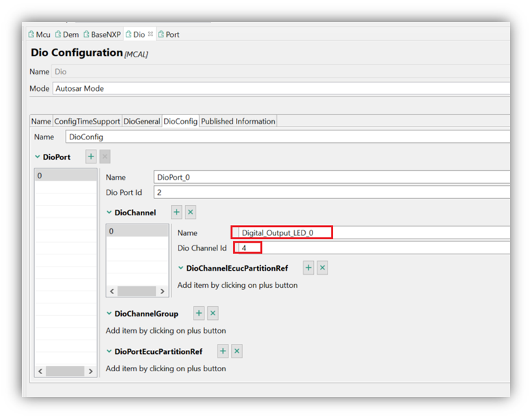Viewport: 532px width, 419px height.
Task: Click the Mode field showing Autosar Mode
Action: [x=281, y=89]
